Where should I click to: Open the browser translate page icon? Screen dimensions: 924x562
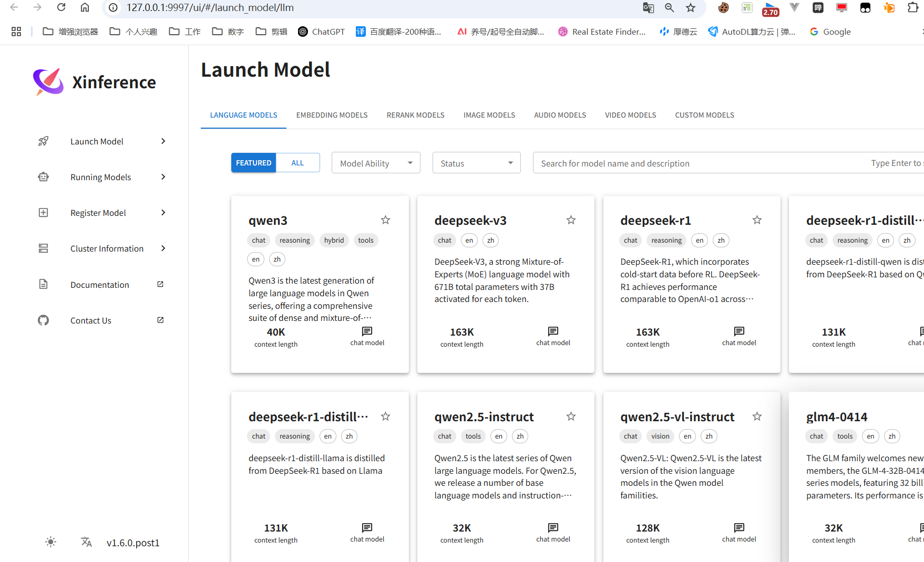coord(649,7)
